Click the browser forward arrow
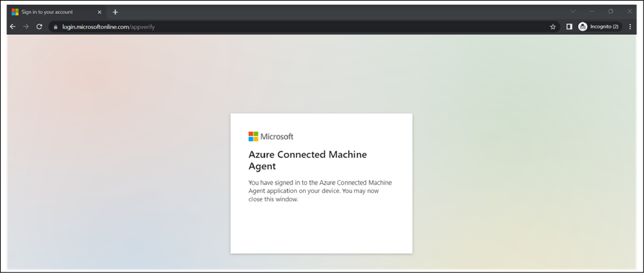The height and width of the screenshot is (273, 644). [26, 26]
